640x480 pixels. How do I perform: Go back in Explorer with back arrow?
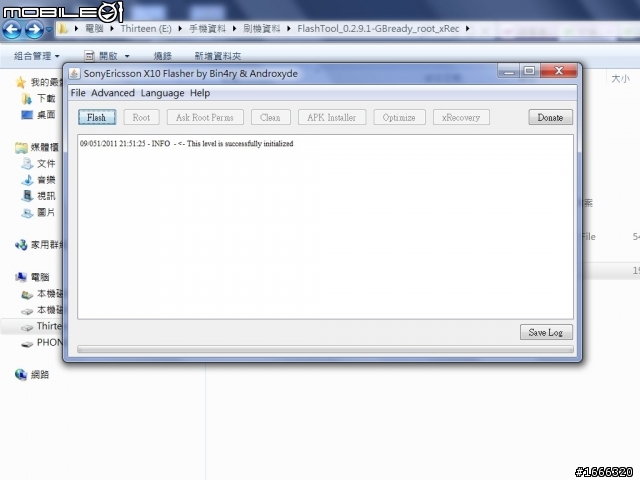12,29
